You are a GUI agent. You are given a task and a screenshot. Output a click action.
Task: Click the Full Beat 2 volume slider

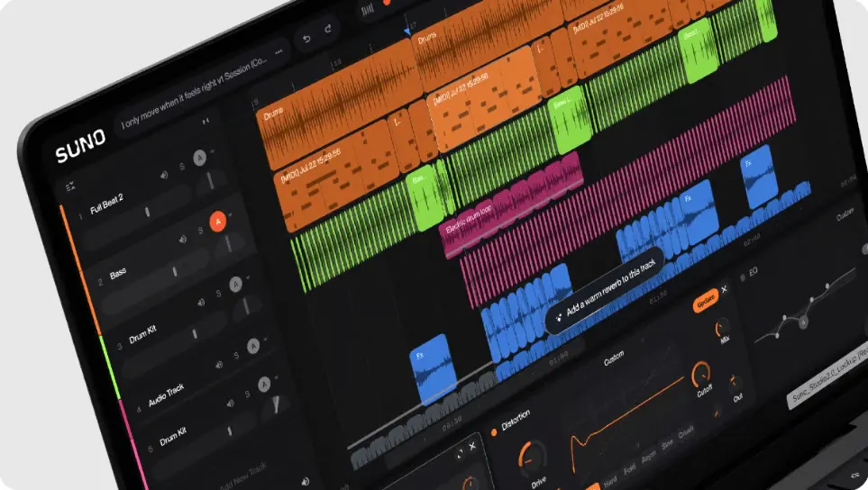pyautogui.click(x=139, y=216)
